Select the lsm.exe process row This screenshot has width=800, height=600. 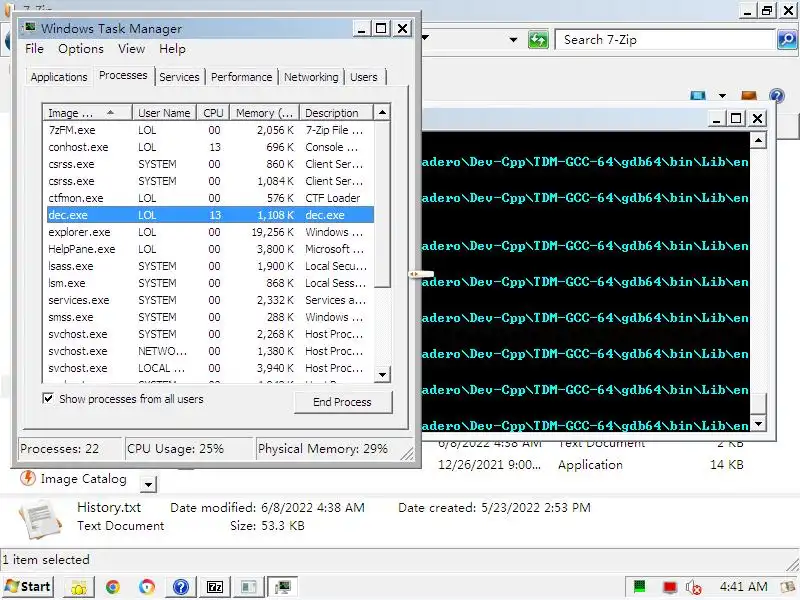210,283
